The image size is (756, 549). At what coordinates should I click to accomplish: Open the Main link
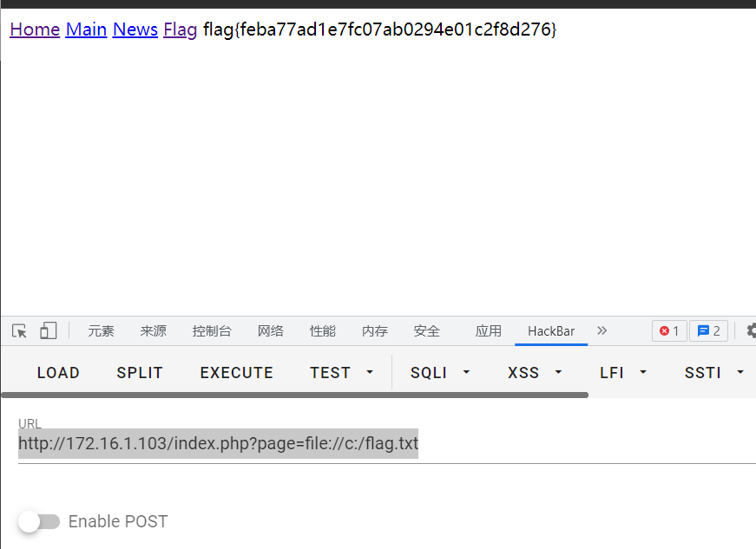click(86, 29)
